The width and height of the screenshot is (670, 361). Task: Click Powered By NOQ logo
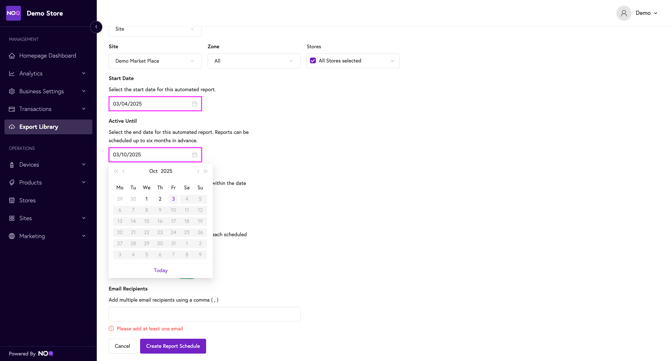coord(45,354)
